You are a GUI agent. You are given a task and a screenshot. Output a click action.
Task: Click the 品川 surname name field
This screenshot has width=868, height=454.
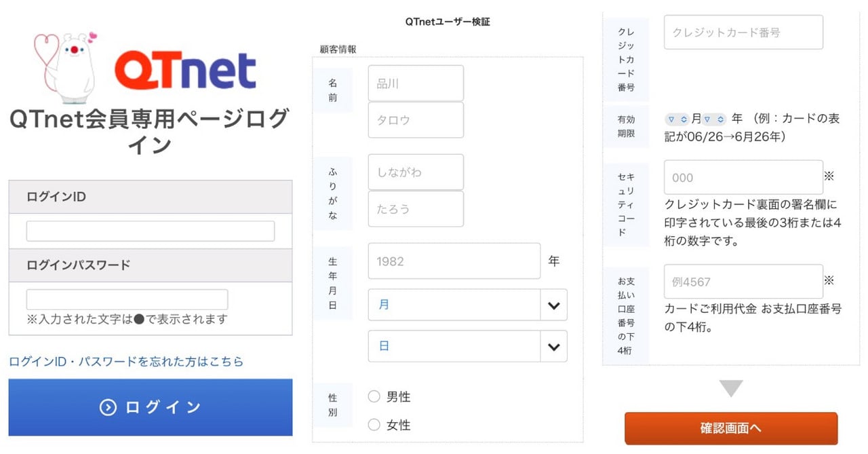(416, 83)
